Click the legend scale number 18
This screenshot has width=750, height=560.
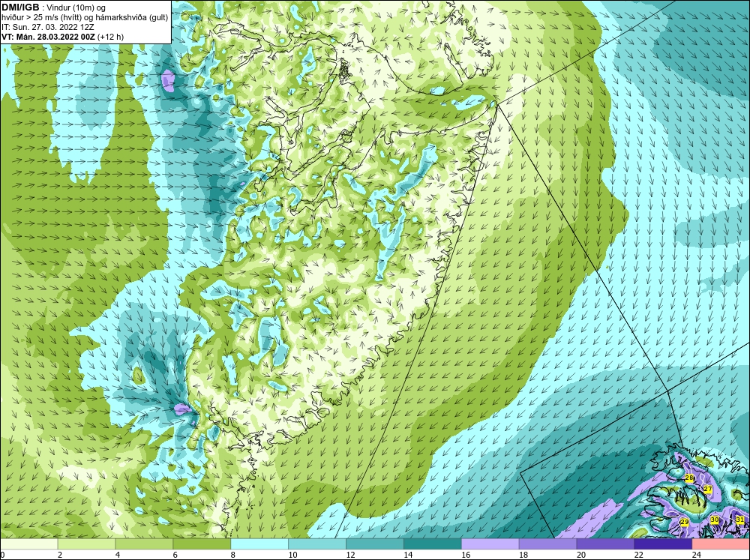523,555
